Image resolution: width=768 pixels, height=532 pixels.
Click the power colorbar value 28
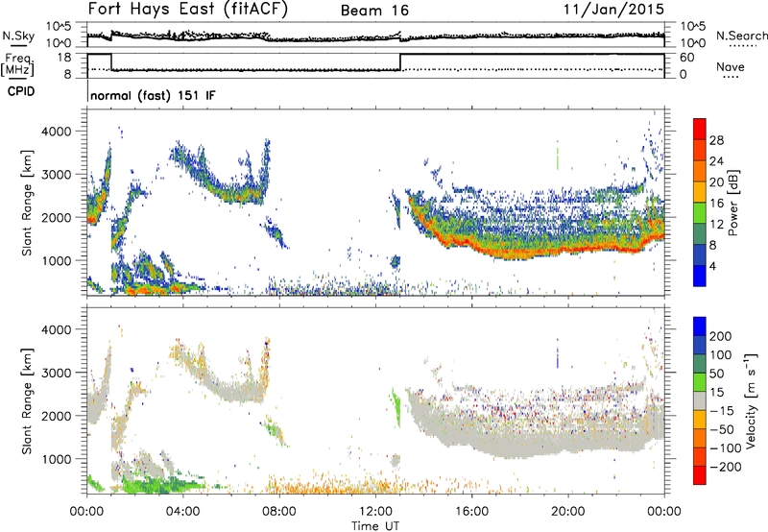[716, 140]
